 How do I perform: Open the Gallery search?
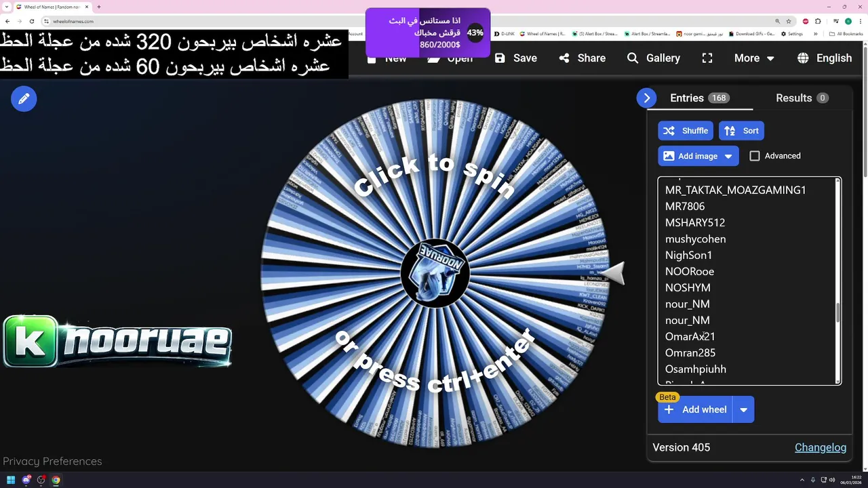pos(654,58)
